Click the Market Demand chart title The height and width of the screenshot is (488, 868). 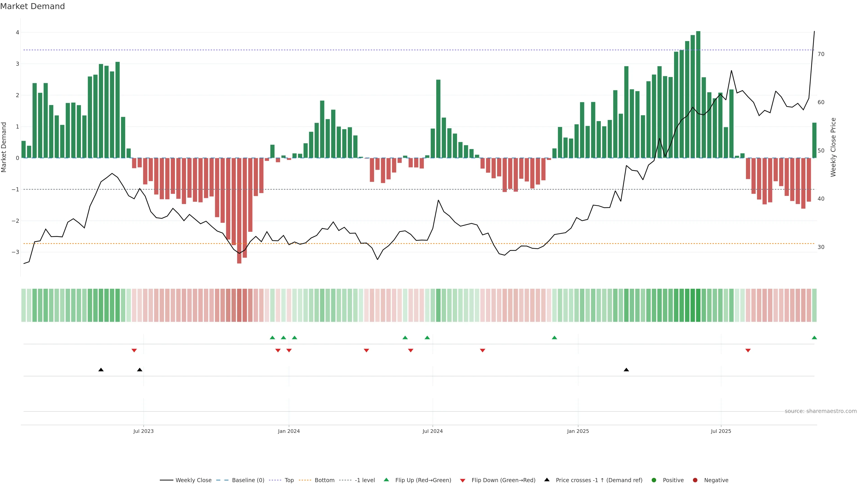[x=32, y=6]
